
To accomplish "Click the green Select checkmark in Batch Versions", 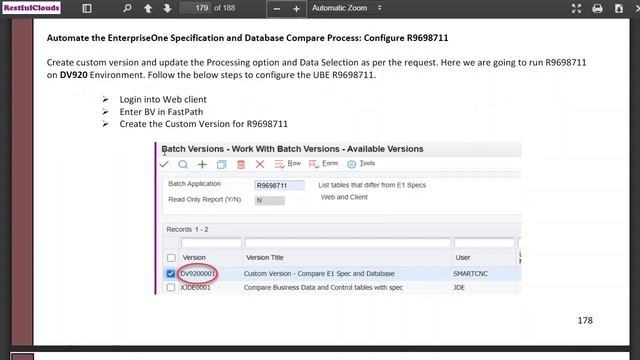I will (x=164, y=164).
